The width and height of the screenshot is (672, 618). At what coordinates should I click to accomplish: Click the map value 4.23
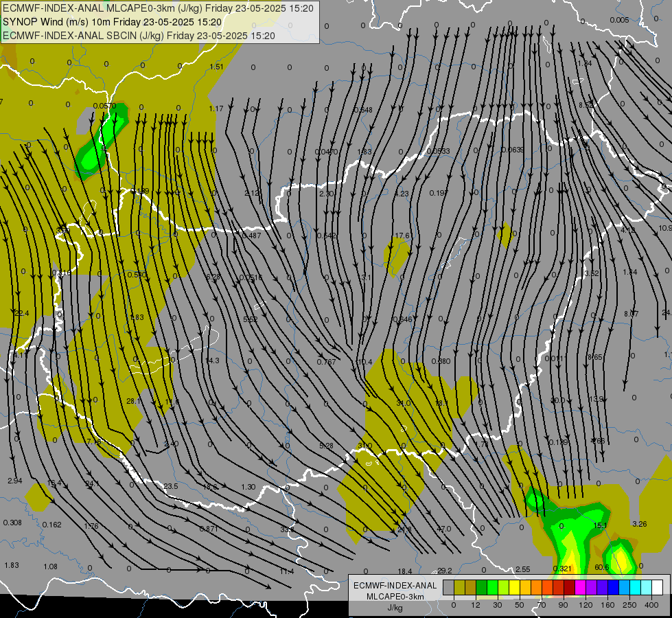(x=402, y=194)
